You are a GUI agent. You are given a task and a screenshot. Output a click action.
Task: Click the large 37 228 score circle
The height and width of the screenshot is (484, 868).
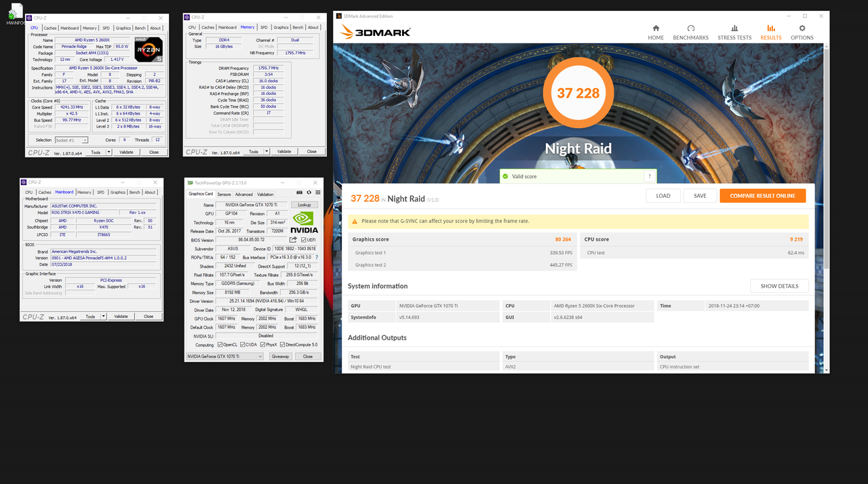coord(578,93)
